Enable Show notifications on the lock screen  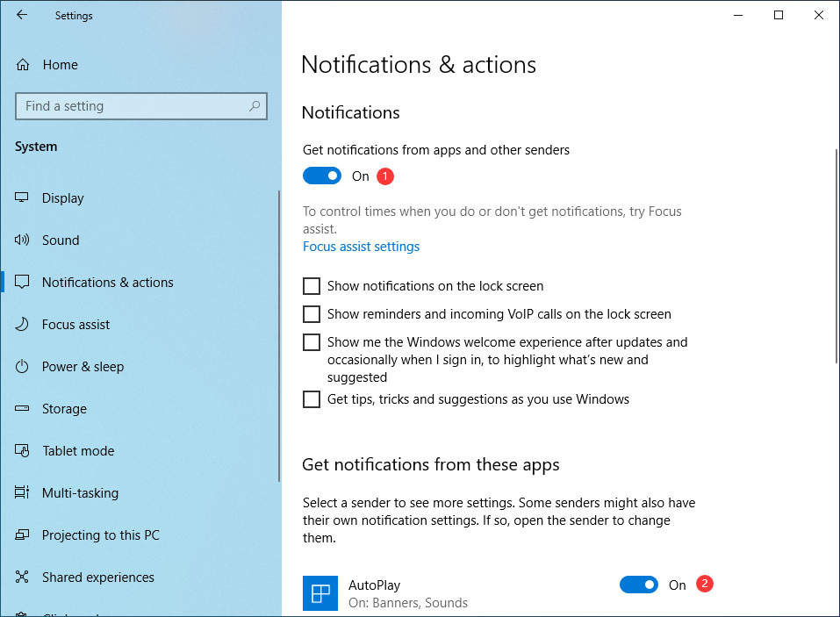312,286
